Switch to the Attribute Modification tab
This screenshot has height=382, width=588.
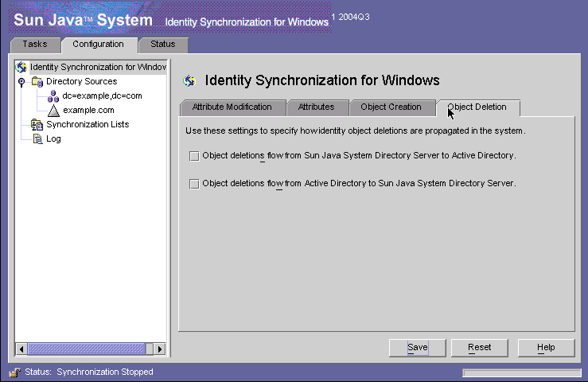[232, 107]
